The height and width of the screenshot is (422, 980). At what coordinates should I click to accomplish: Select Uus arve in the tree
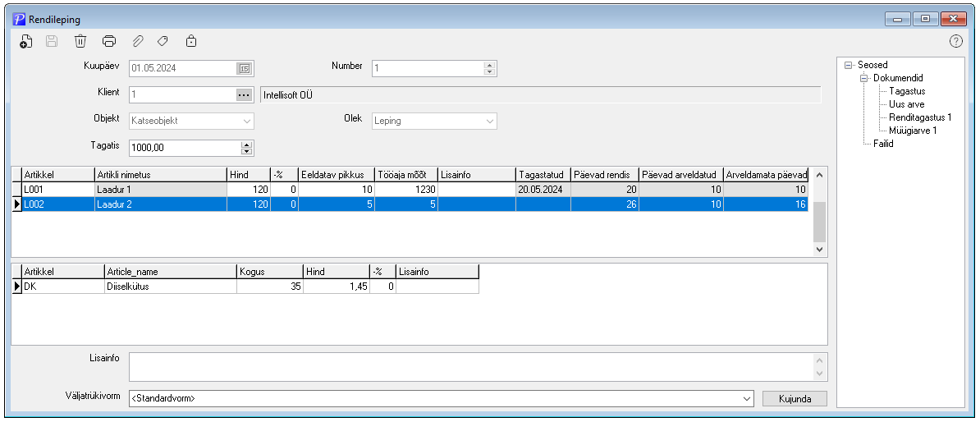pyautogui.click(x=907, y=104)
